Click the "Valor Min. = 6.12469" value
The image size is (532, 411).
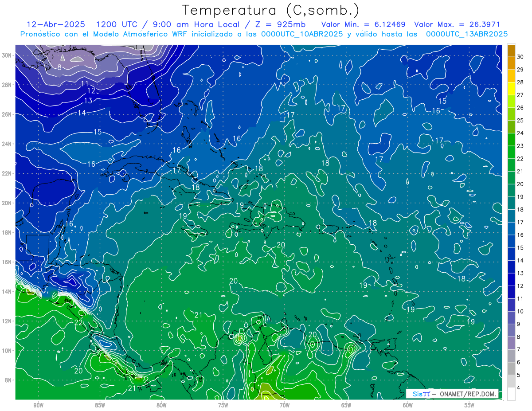(363, 24)
